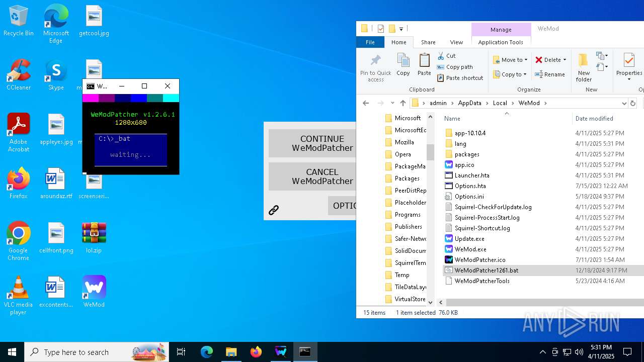
Task: Open the Skype desktop shortcut
Action: (x=56, y=75)
